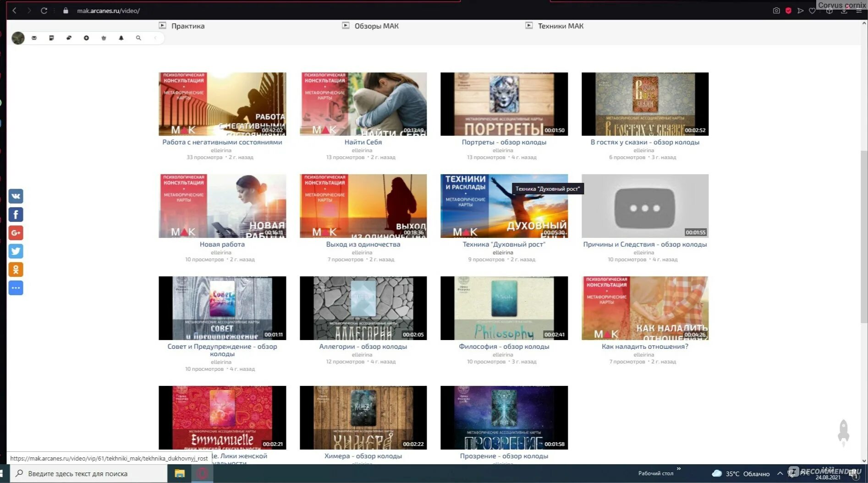Open the Портреты video thumbnail
This screenshot has height=483, width=868.
tap(504, 104)
